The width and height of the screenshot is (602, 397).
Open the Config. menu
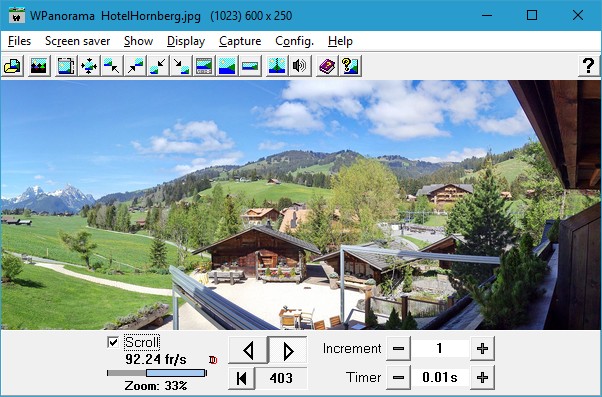click(294, 41)
